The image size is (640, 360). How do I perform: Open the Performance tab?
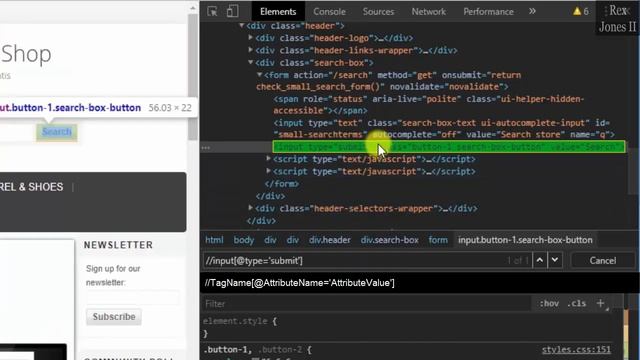(488, 11)
